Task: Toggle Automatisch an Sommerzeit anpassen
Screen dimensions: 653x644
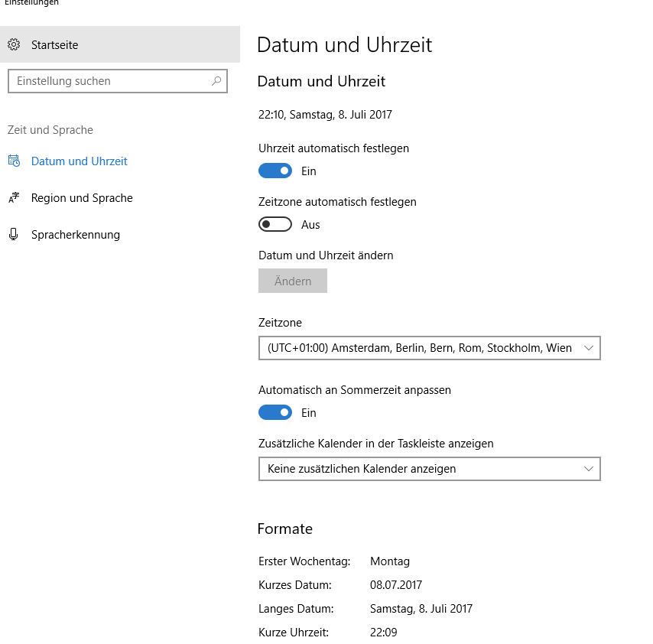Action: click(x=275, y=412)
